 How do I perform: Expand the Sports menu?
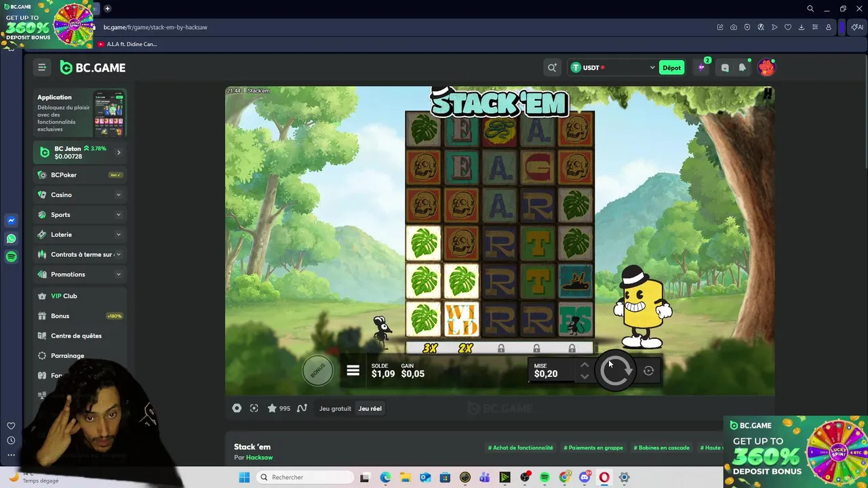[x=80, y=215]
